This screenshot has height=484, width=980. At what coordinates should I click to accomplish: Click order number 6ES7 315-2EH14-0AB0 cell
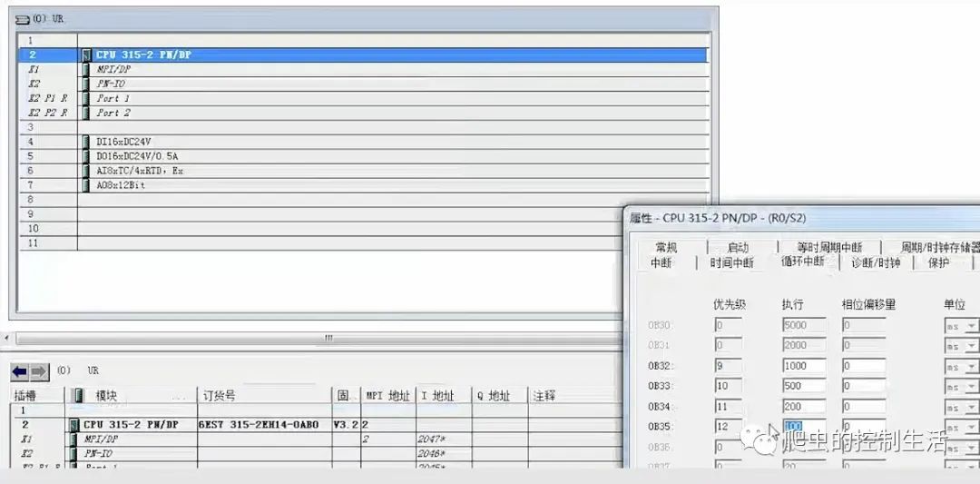point(264,425)
